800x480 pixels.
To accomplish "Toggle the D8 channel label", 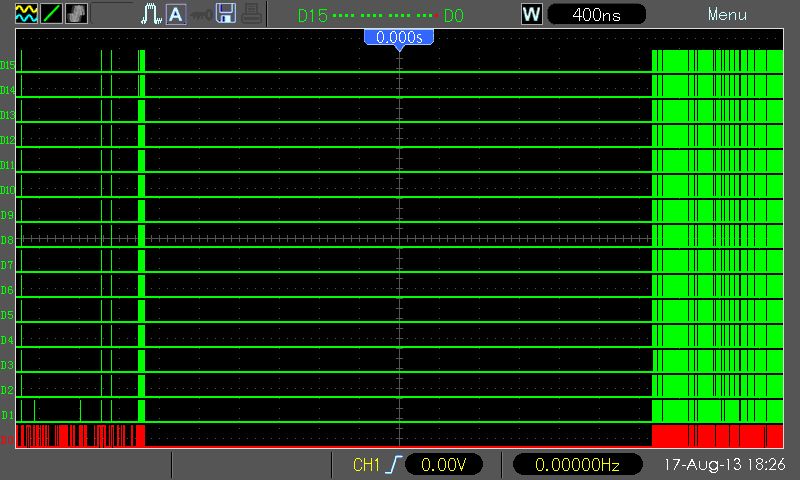I will pyautogui.click(x=8, y=240).
